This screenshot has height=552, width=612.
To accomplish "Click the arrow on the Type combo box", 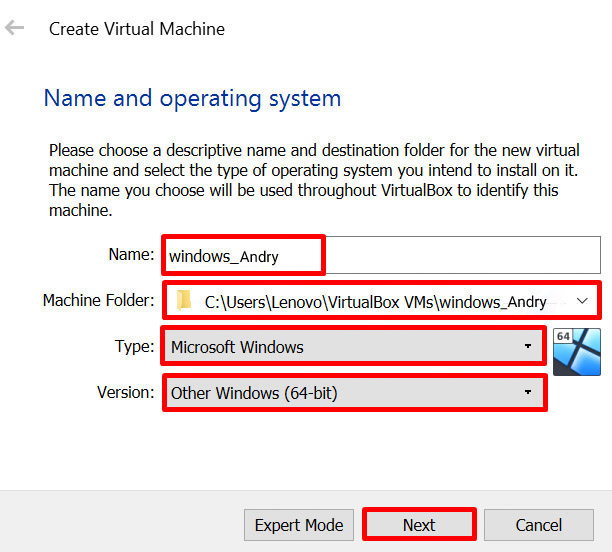I will coord(528,347).
